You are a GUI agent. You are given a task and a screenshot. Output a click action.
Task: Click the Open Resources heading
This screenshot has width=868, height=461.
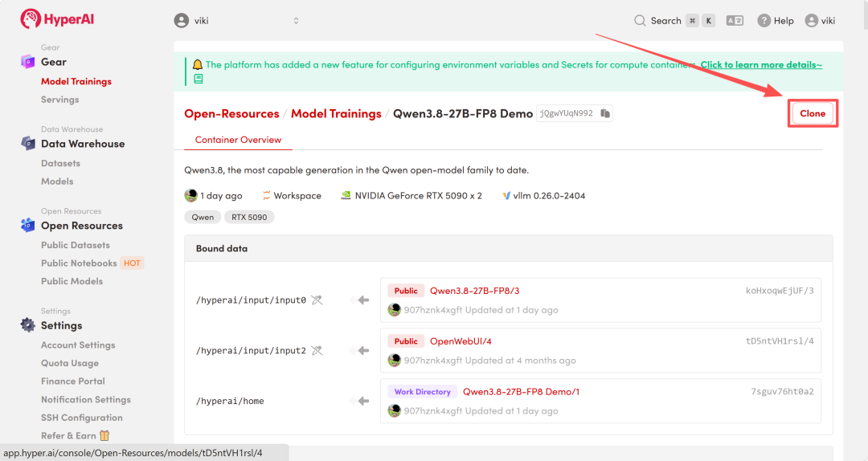(x=82, y=226)
